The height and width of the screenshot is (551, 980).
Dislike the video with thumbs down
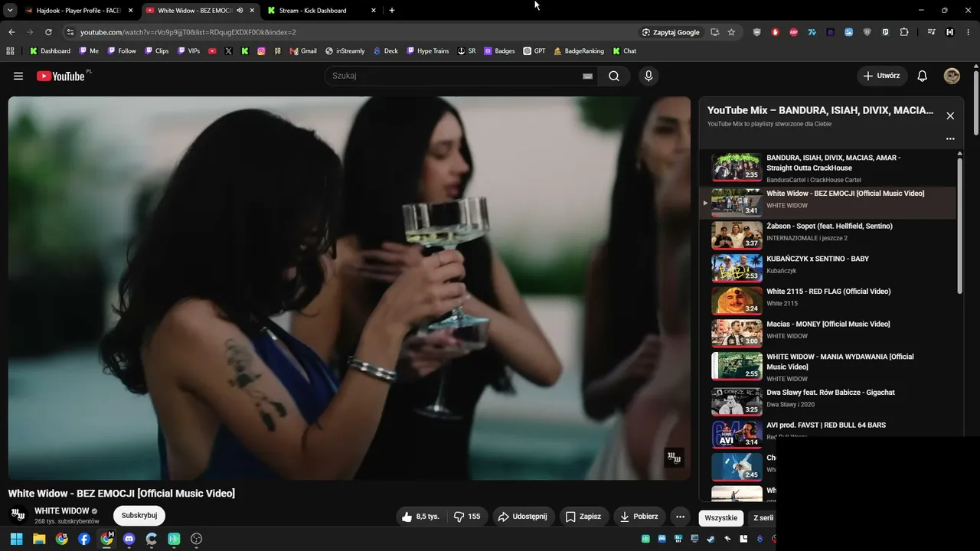pyautogui.click(x=467, y=517)
